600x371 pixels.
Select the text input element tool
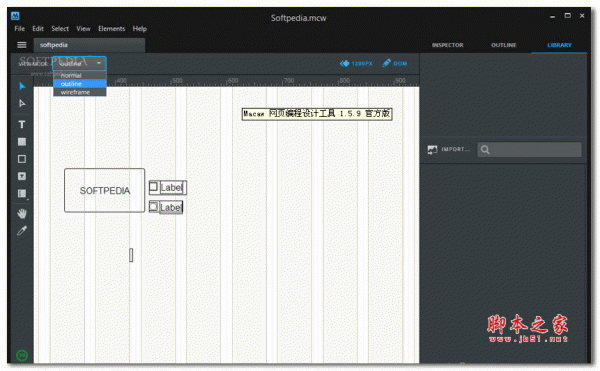click(x=22, y=176)
